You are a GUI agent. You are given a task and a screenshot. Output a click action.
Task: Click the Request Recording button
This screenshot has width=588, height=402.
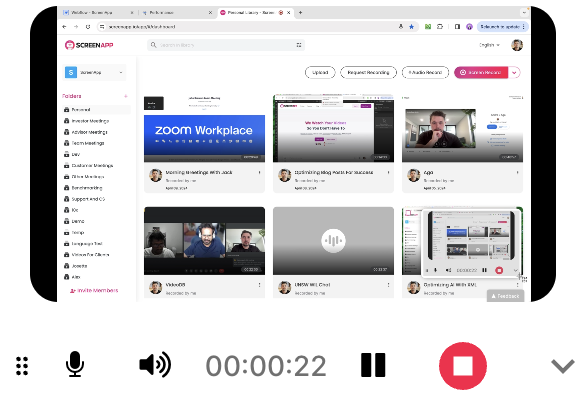pos(368,72)
